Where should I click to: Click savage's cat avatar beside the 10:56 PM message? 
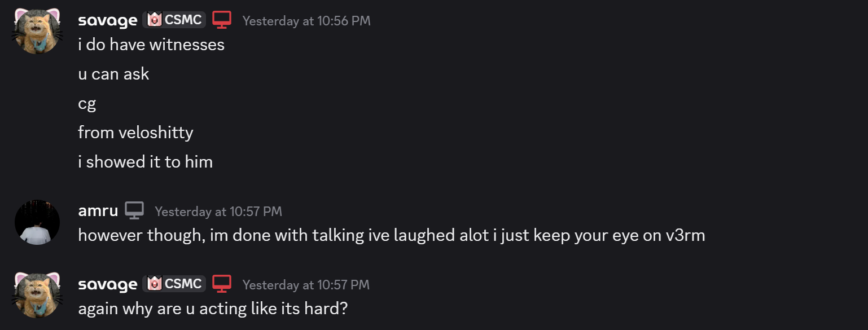click(37, 32)
